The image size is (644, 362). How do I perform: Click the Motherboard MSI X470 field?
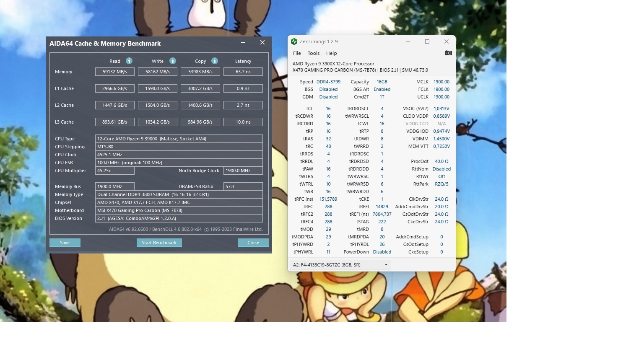pos(179,210)
